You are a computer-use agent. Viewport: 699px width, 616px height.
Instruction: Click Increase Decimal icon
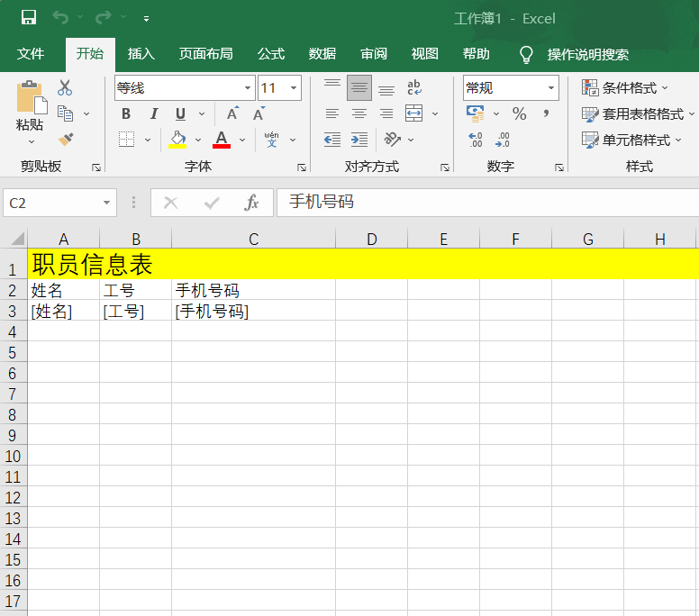[476, 140]
